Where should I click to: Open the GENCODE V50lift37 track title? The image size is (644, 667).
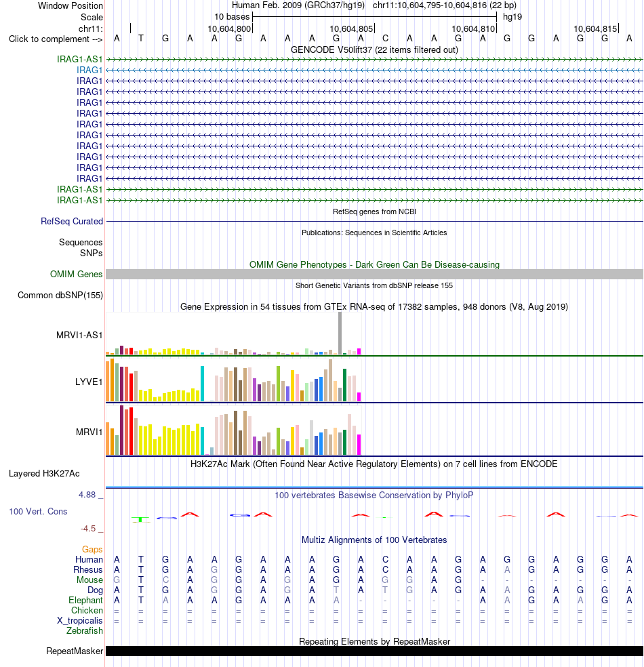(x=374, y=49)
